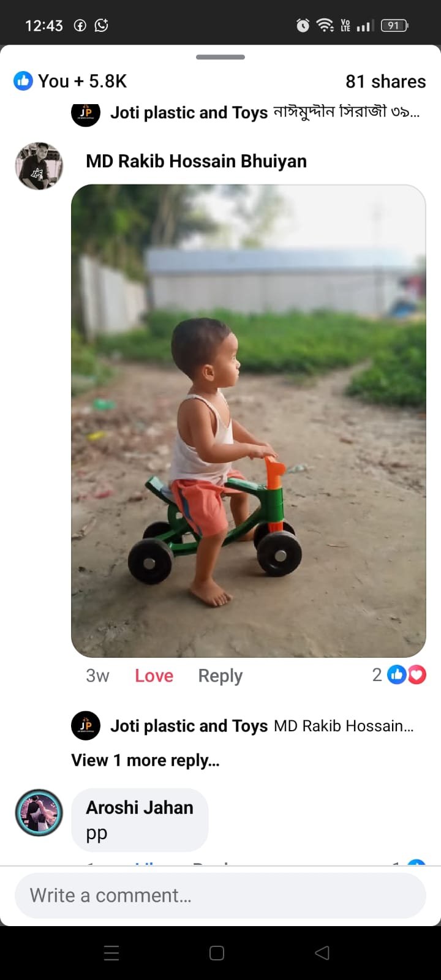This screenshot has height=980, width=441.
Task: Toggle the Love reaction on Rakib's comment
Action: [x=154, y=676]
